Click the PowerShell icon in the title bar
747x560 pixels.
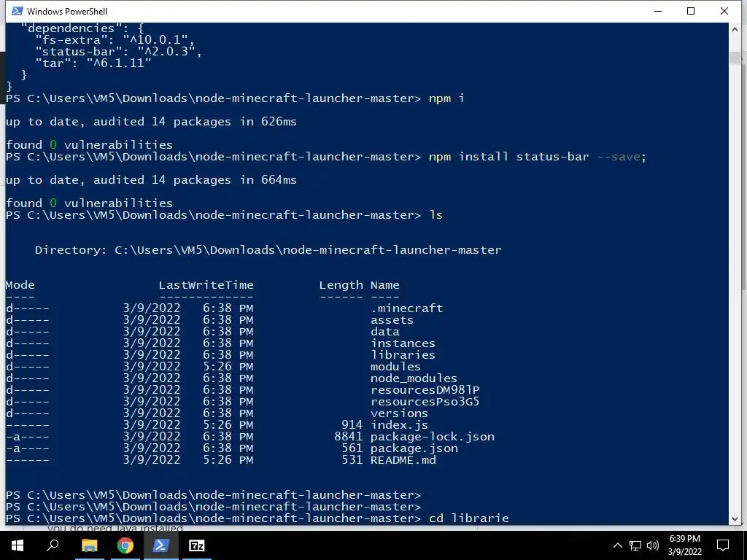coord(18,11)
